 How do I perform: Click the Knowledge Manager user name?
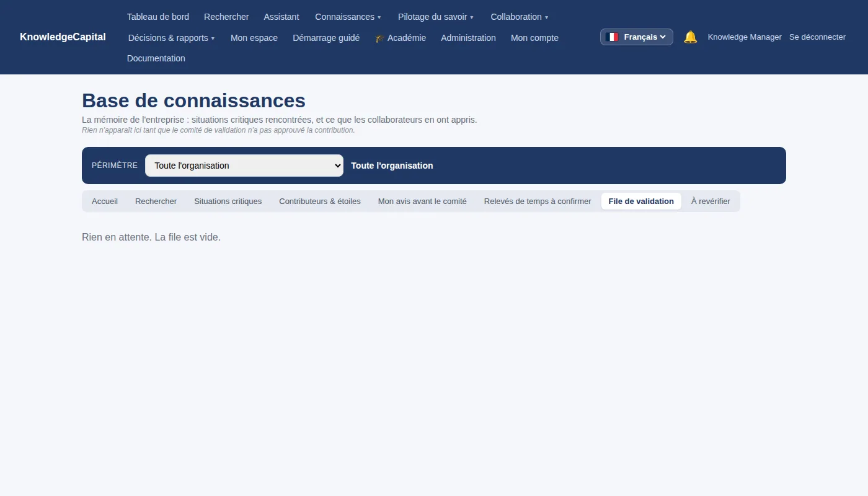coord(745,37)
